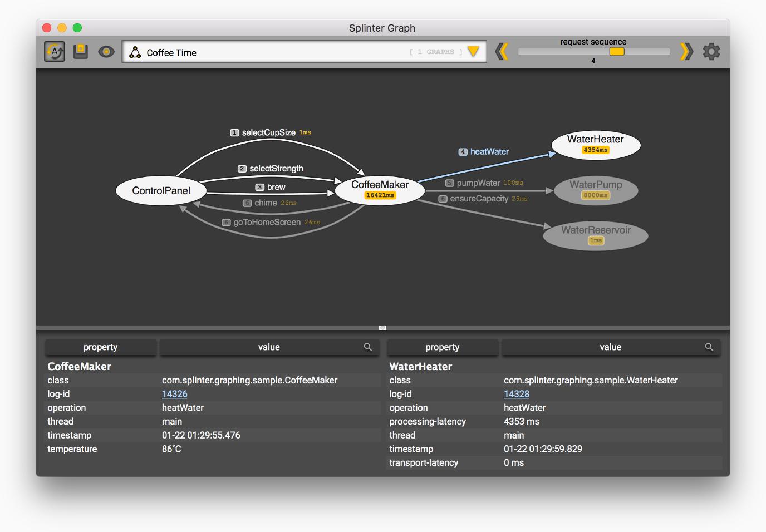Screen dimensions: 766x532
Task: Advance to next request with right chevron
Action: pyautogui.click(x=686, y=52)
